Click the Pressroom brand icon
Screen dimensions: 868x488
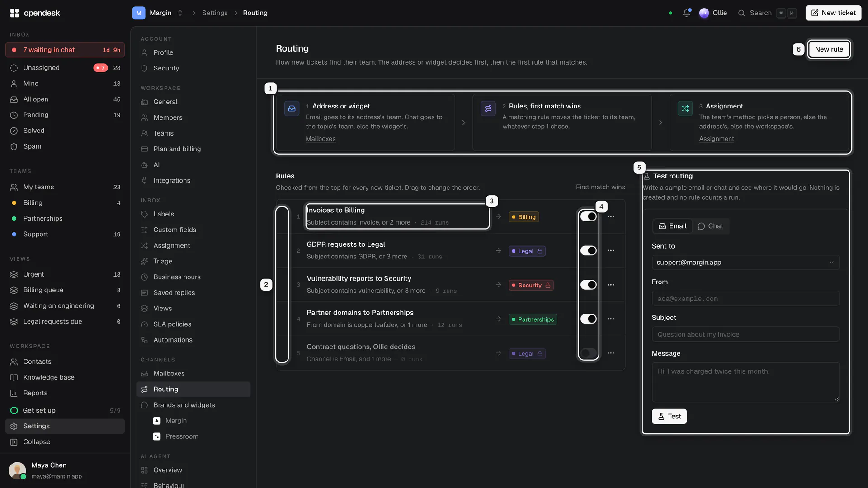[157, 436]
